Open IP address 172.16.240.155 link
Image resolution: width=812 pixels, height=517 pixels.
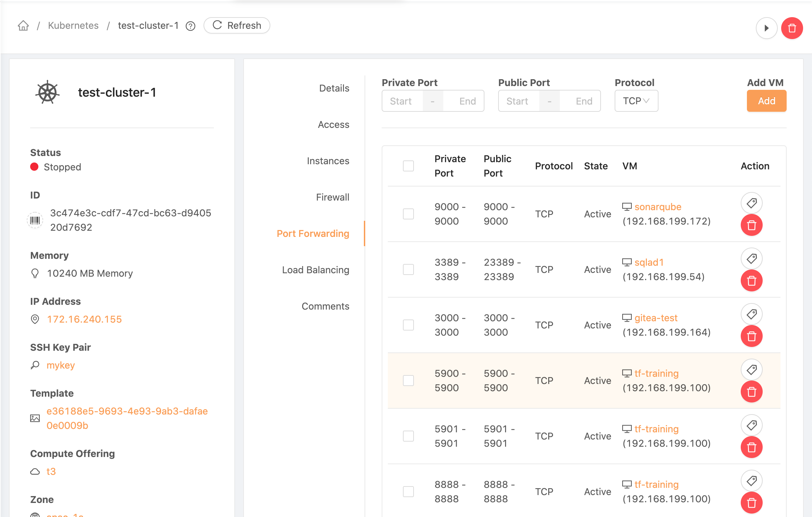pos(84,319)
